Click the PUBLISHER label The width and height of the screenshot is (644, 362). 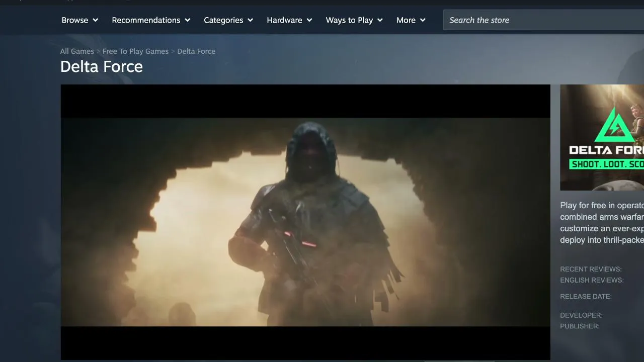[580, 326]
